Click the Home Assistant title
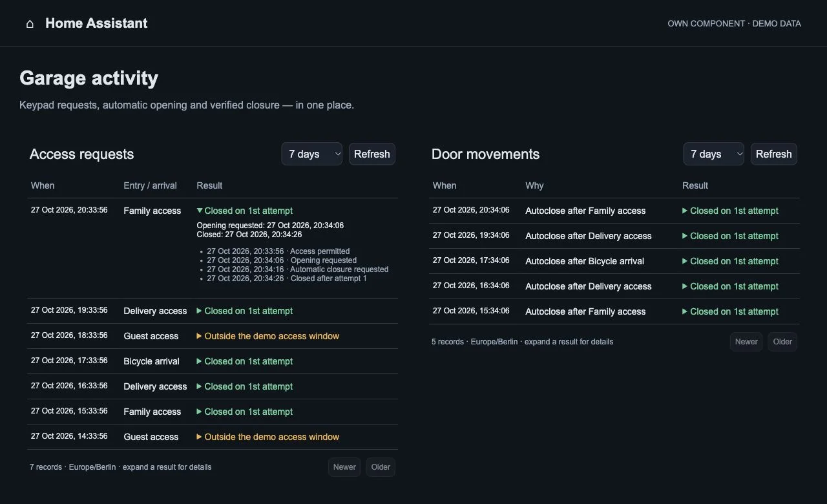Viewport: 827px width, 504px height. [x=96, y=23]
